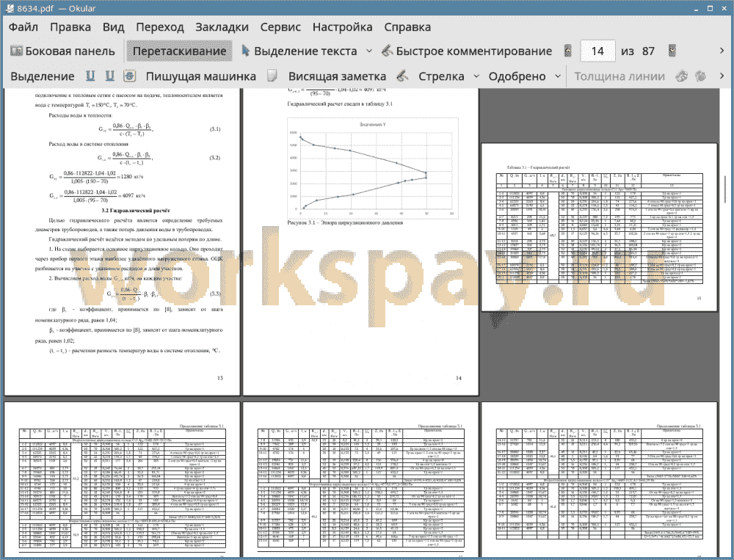Click the inline note paper icon
The image size is (734, 560).
(x=272, y=76)
